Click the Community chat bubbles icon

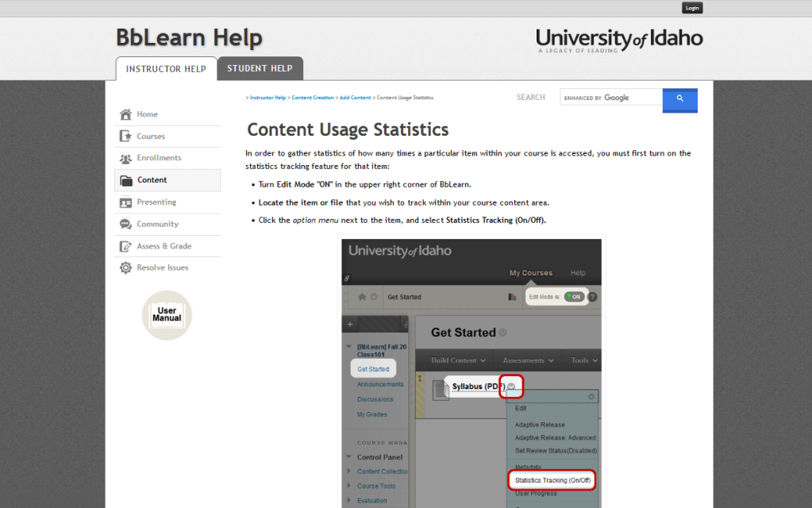pos(125,225)
